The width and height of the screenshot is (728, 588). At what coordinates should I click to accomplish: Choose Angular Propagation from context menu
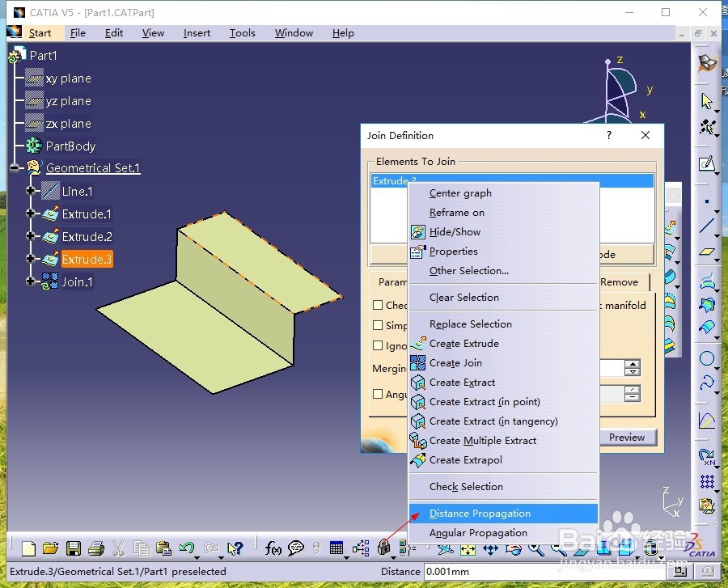tap(503, 533)
